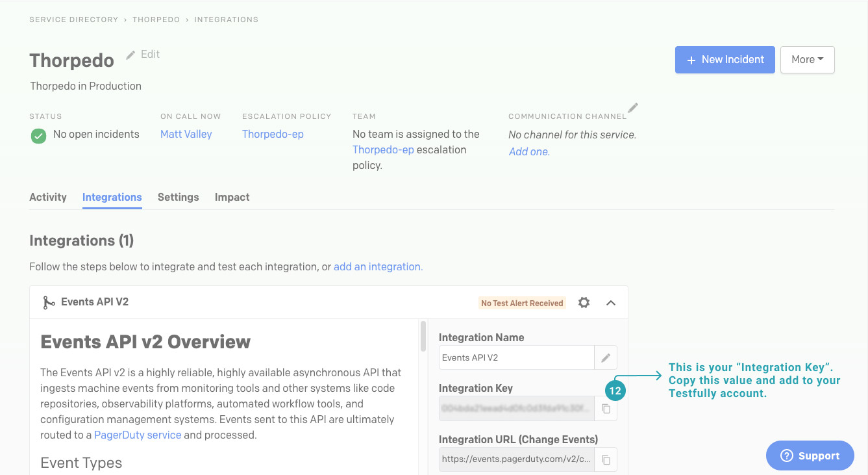Navigate to Service Directory breadcrumb
The image size is (868, 475).
click(x=74, y=19)
